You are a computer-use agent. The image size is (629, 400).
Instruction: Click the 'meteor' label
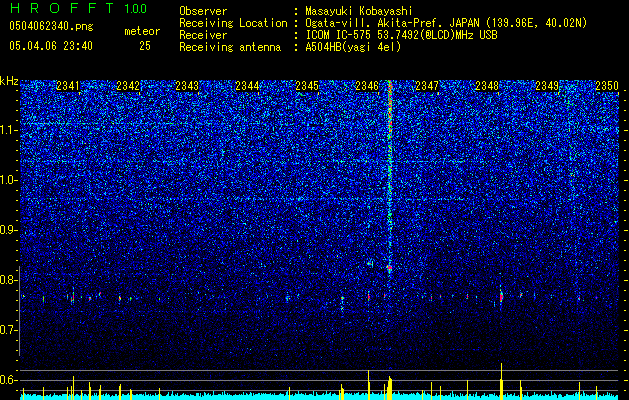(142, 31)
